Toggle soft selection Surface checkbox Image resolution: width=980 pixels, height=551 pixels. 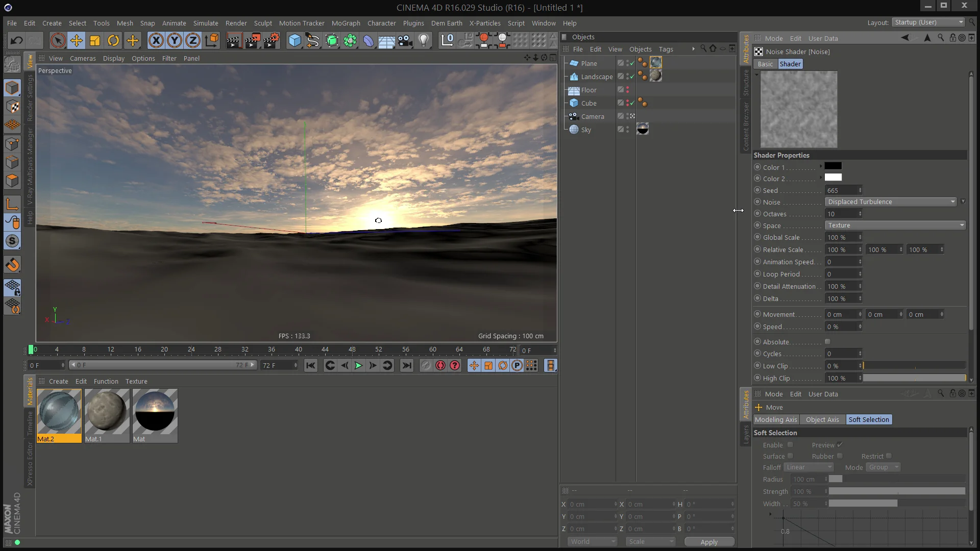(x=790, y=456)
